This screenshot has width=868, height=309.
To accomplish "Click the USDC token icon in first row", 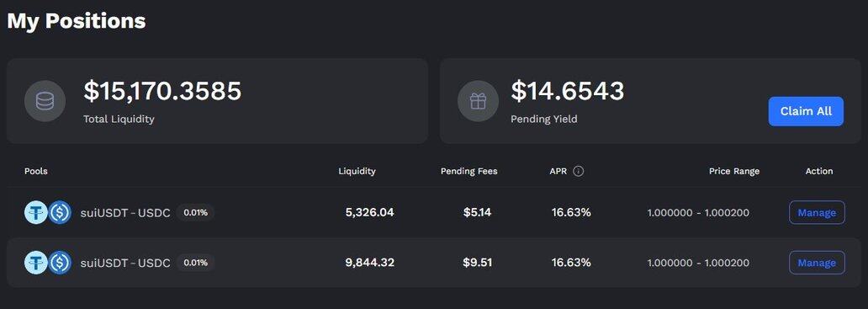I will coord(59,212).
